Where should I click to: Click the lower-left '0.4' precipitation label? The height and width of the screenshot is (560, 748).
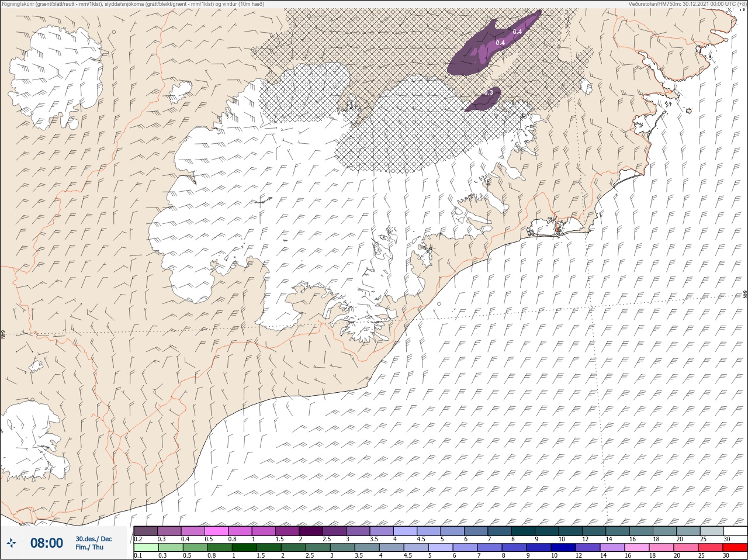(x=500, y=43)
